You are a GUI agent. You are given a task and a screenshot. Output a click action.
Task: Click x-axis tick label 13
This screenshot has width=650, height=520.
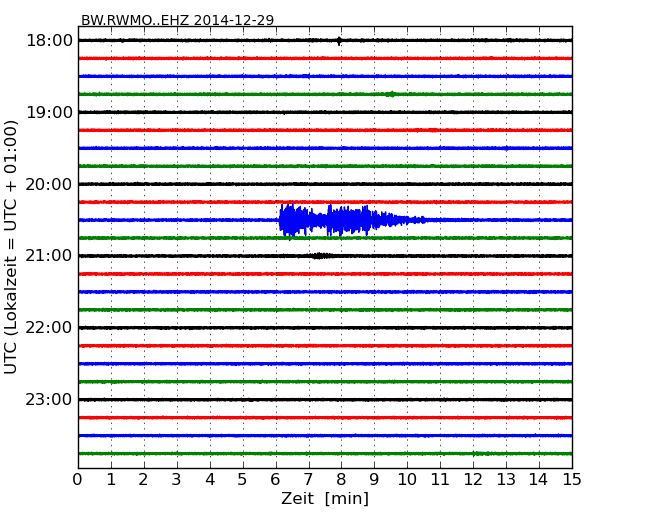pyautogui.click(x=506, y=479)
